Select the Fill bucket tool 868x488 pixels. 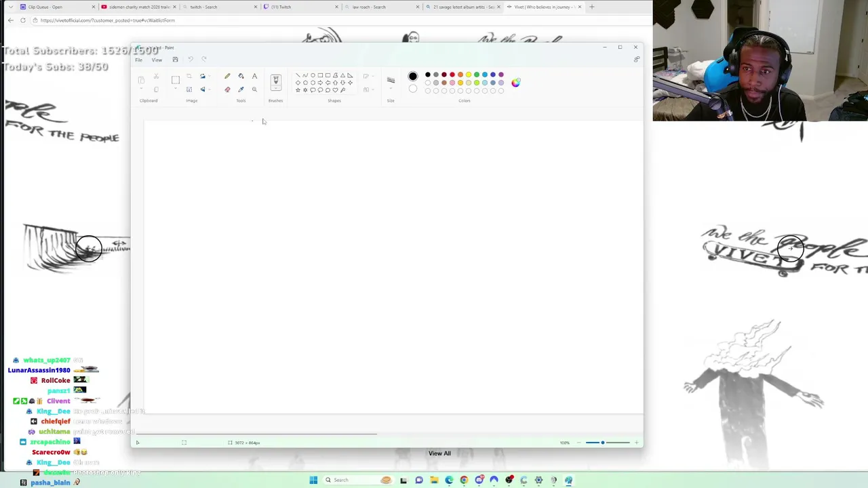point(241,76)
